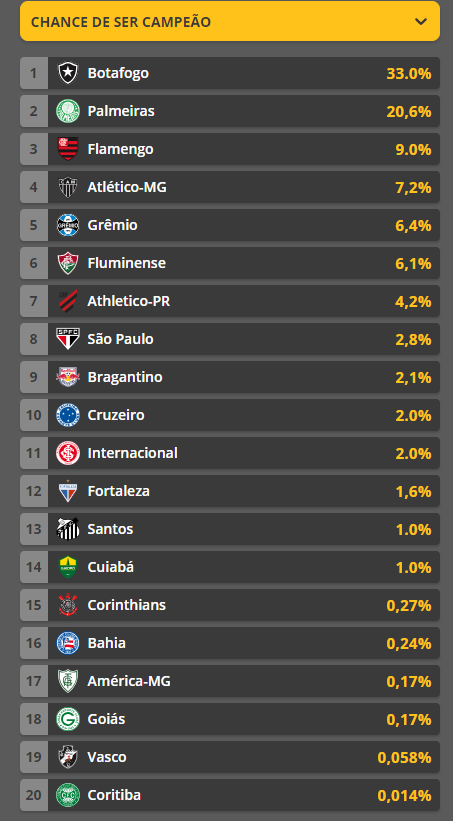Click the Cruzeiro blue crest
Viewport: 453px width, 821px height.
(x=68, y=415)
